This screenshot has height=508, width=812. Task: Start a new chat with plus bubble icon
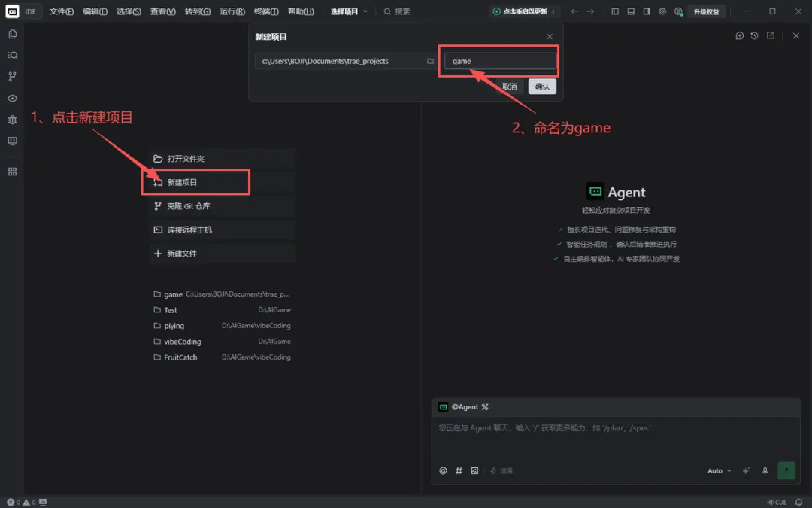tap(740, 36)
